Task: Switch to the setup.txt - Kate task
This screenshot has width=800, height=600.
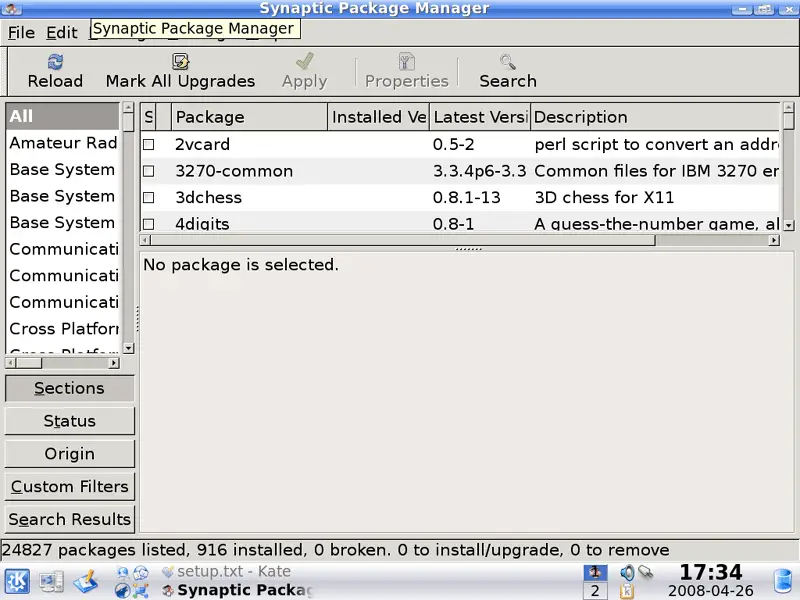Action: 226,571
